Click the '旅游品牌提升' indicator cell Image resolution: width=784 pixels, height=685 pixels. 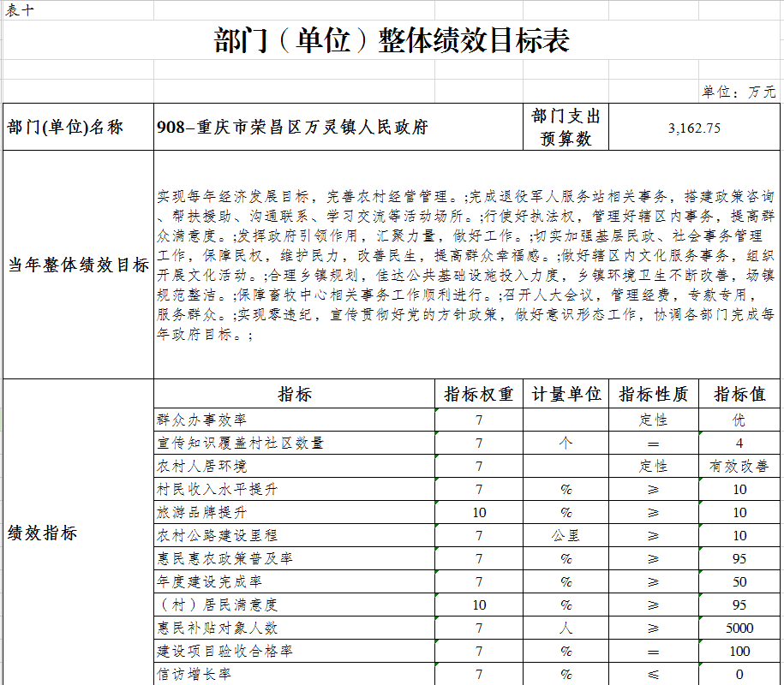coord(295,512)
